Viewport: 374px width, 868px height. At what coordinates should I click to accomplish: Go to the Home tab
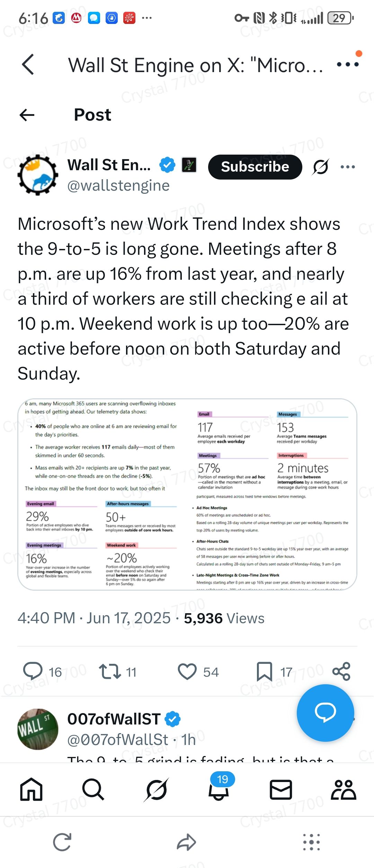(x=31, y=790)
